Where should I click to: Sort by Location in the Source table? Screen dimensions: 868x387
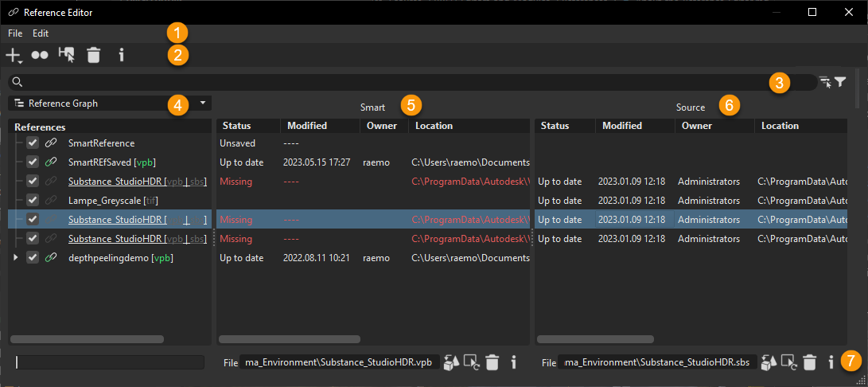[x=801, y=126]
